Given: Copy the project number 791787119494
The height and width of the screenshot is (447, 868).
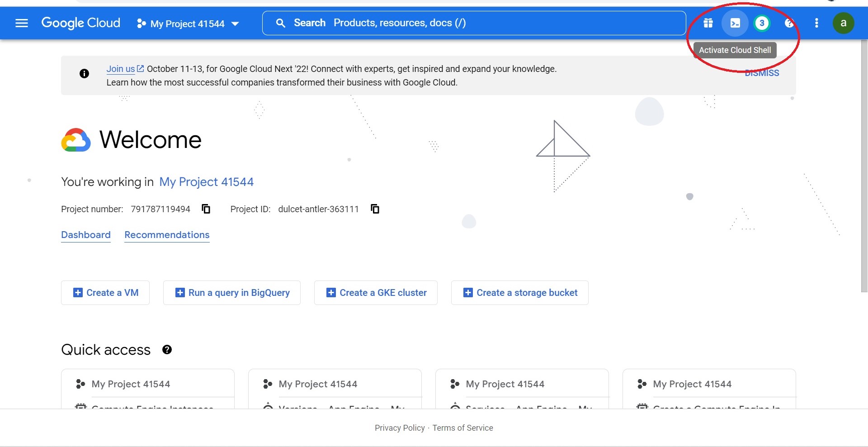Looking at the screenshot, I should click(206, 209).
